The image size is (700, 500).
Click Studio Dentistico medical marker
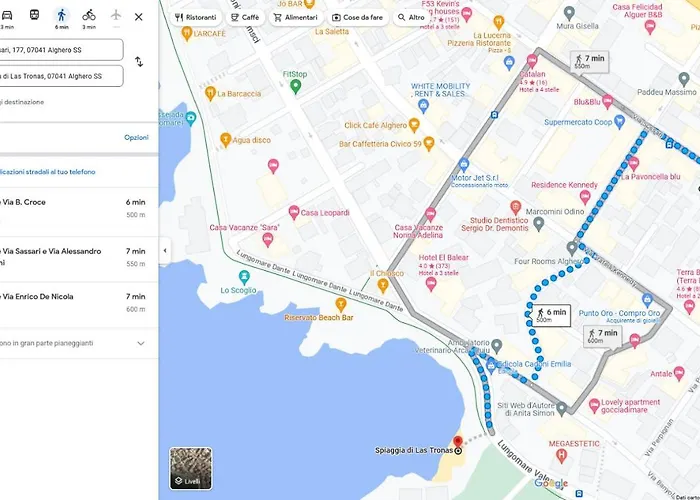coord(516,208)
